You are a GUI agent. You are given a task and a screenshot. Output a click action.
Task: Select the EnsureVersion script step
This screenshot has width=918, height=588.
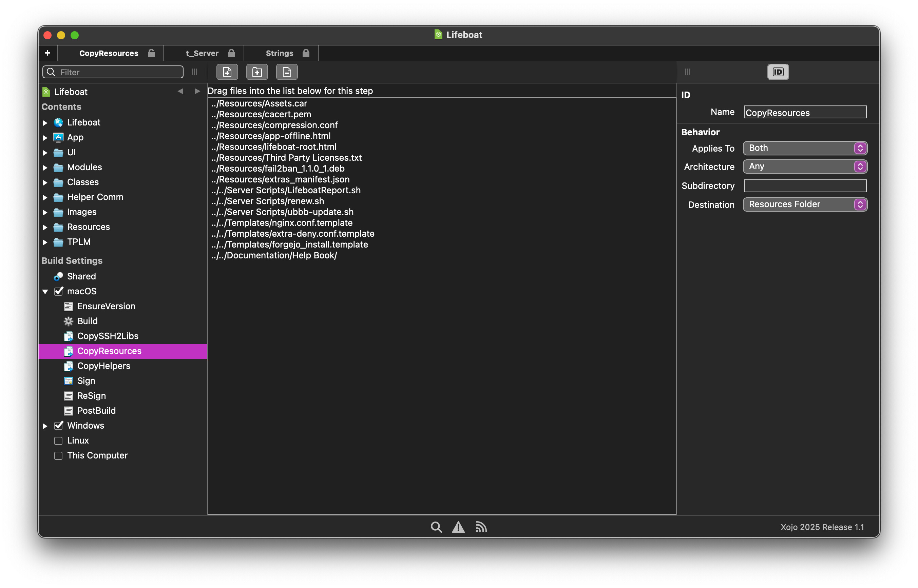tap(106, 306)
